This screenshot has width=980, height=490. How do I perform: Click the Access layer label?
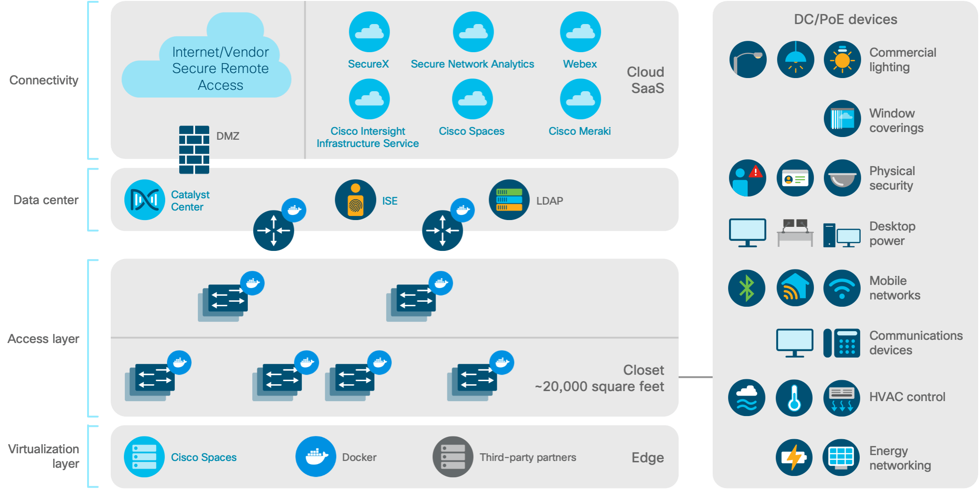coord(44,339)
